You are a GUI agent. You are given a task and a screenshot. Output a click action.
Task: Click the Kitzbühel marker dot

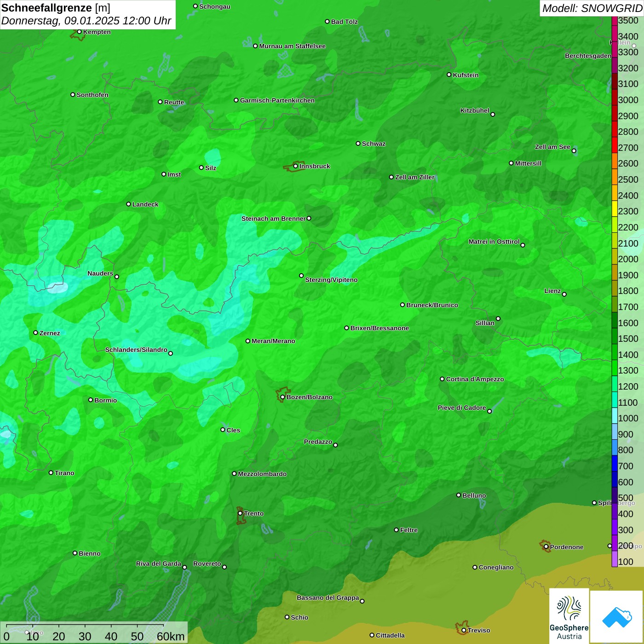[493, 114]
